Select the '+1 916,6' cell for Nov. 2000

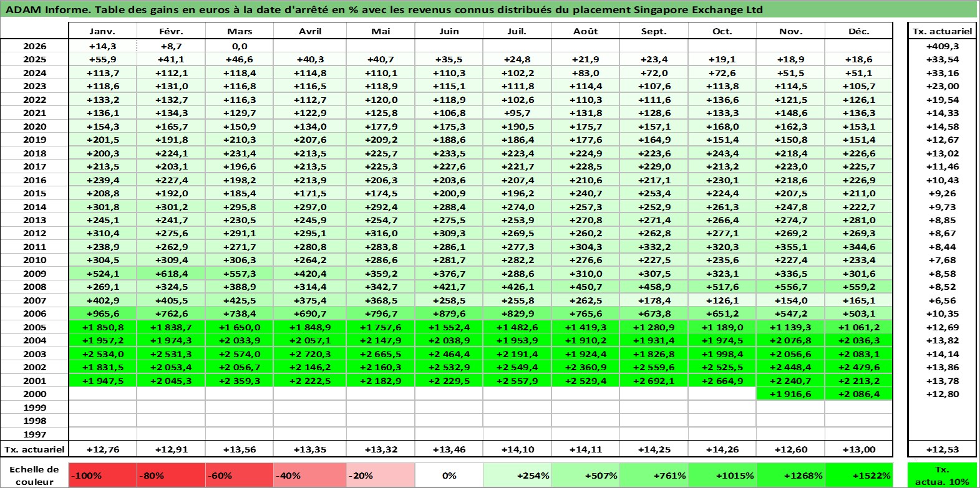(790, 394)
